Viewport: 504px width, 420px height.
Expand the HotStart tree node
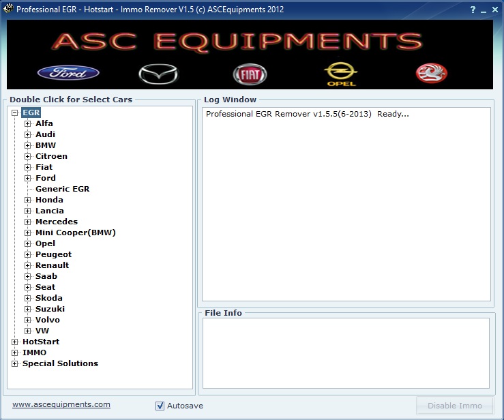click(15, 342)
